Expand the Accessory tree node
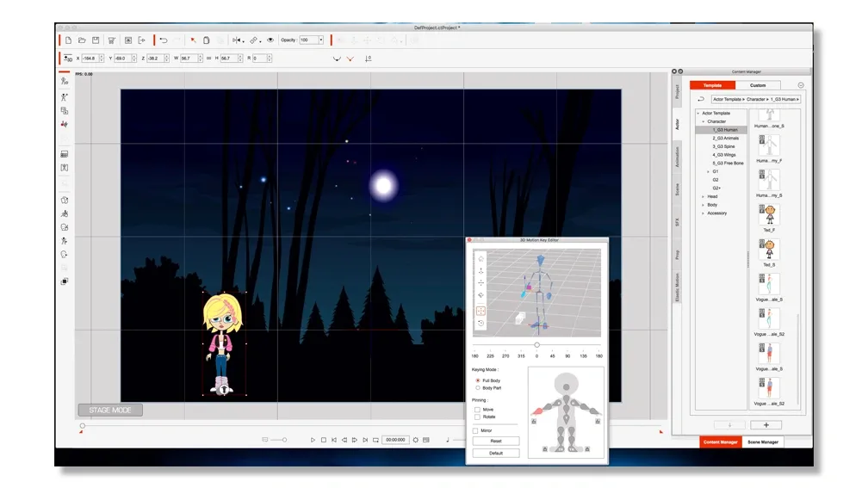 click(x=703, y=213)
